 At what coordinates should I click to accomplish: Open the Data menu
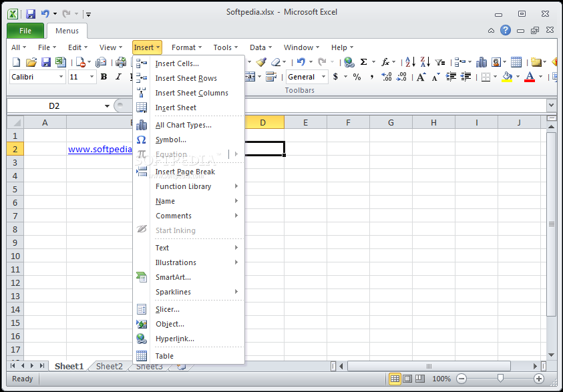[x=260, y=47]
